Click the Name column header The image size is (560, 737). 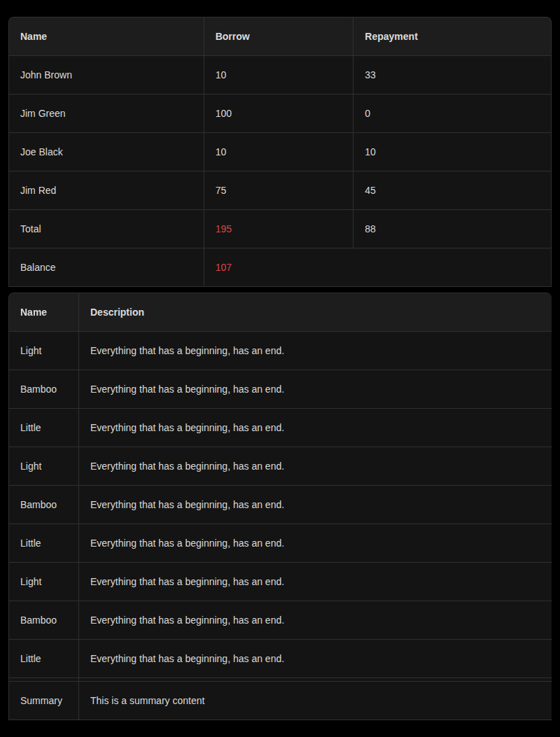(34, 36)
